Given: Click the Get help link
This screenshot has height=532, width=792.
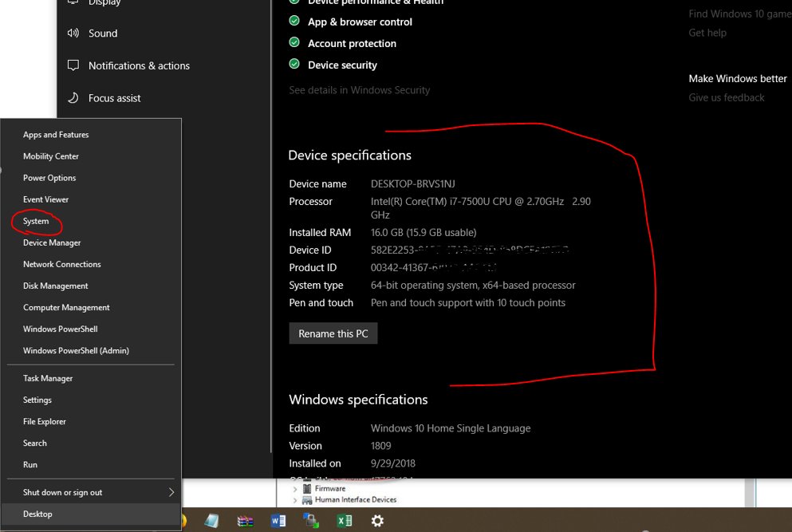Looking at the screenshot, I should tap(707, 33).
